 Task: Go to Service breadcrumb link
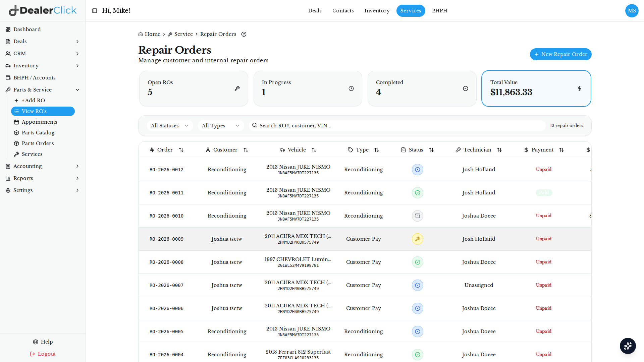(180, 34)
